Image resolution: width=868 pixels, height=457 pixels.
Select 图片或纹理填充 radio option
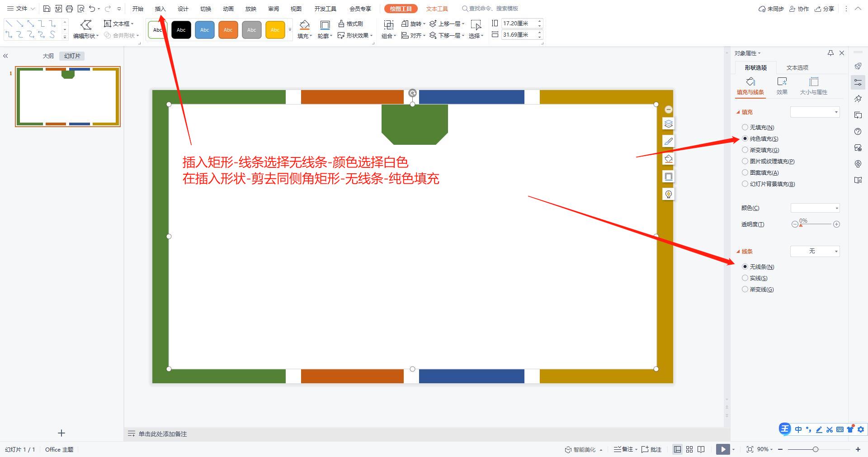(745, 161)
